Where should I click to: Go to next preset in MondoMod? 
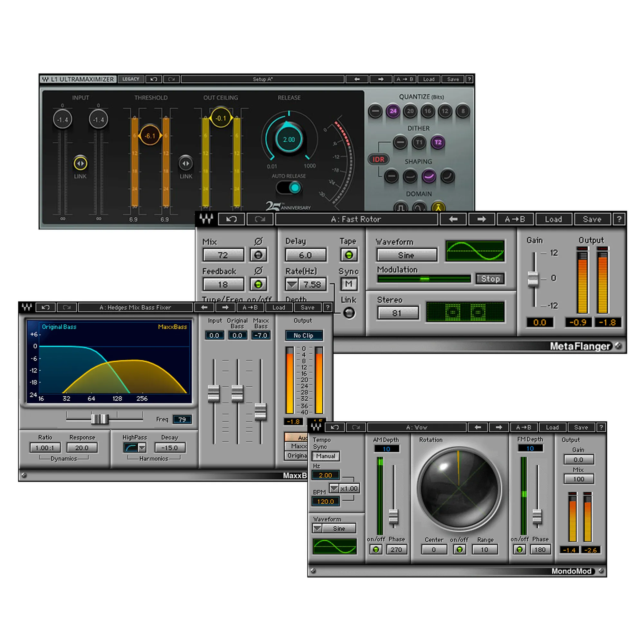499,427
